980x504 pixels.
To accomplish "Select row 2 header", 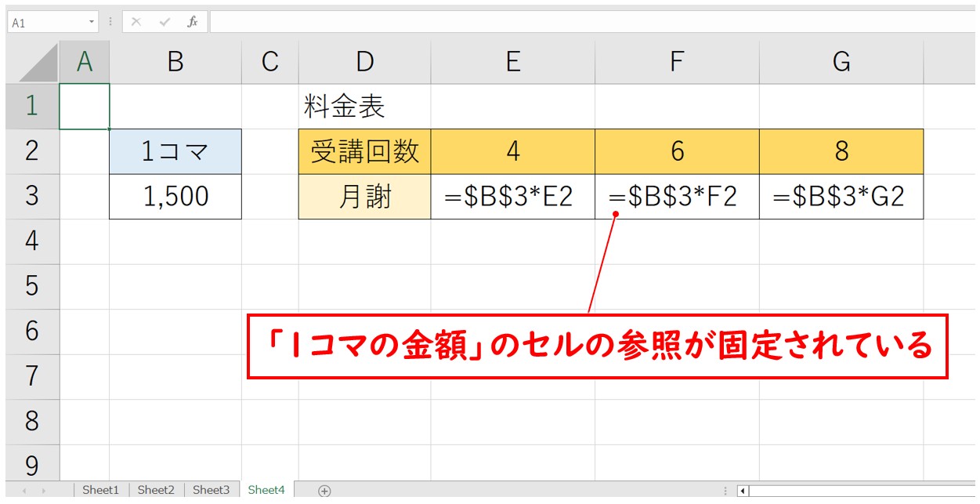I will pos(32,151).
